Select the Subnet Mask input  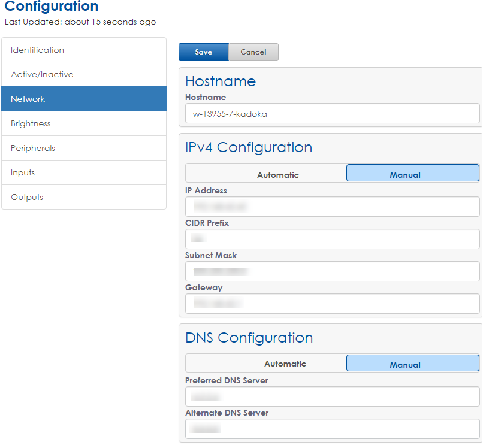click(332, 271)
